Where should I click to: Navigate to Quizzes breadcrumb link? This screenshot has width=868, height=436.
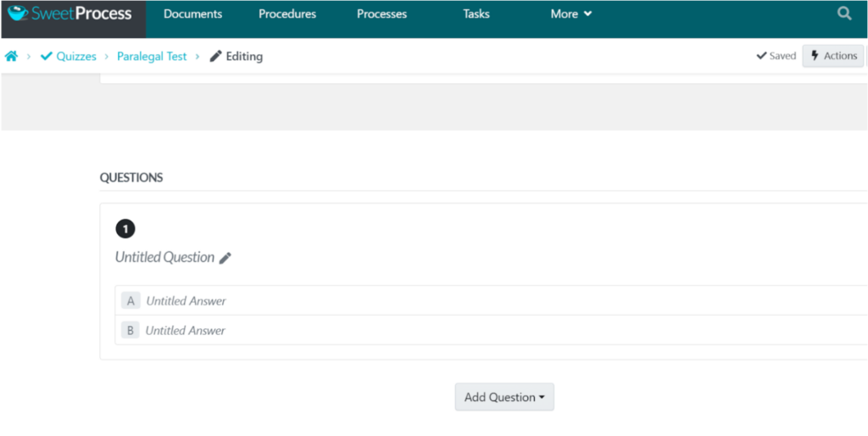[x=69, y=57]
